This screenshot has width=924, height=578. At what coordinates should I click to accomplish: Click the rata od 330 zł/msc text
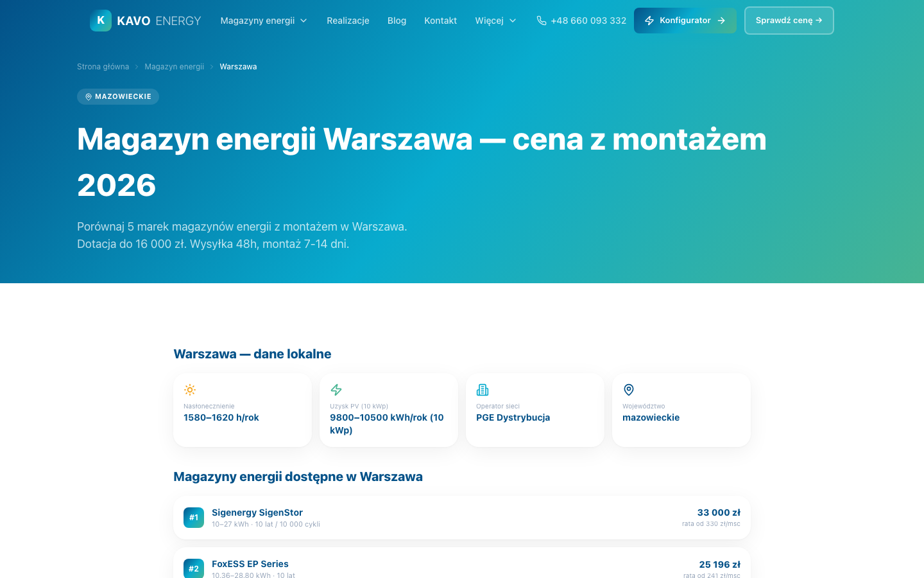tap(711, 524)
